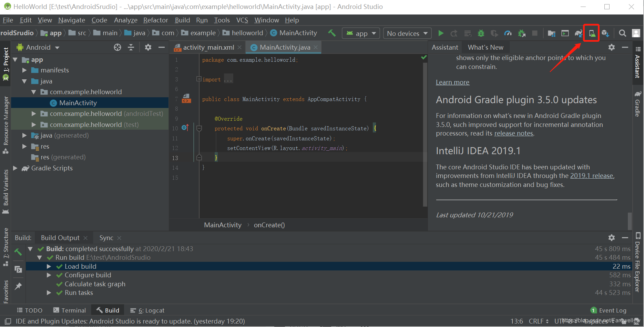Click the Run with Coverage shield icon

pyautogui.click(x=494, y=33)
